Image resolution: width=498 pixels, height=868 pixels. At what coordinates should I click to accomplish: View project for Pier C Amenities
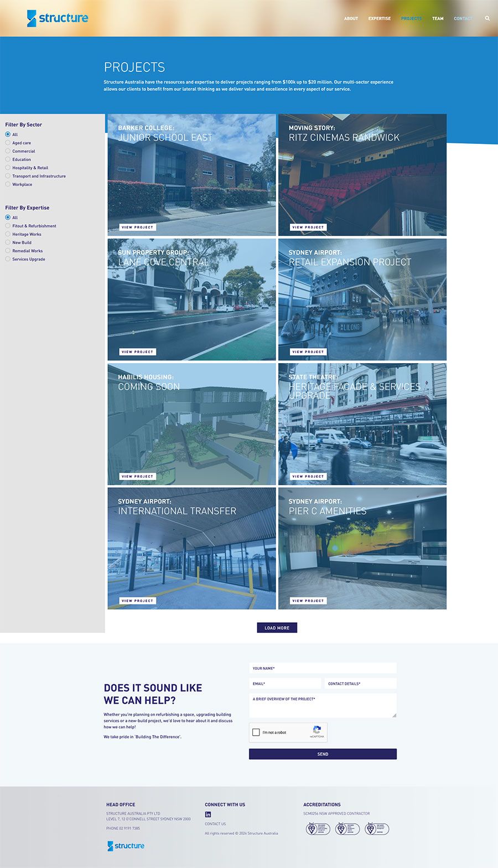pyautogui.click(x=308, y=601)
